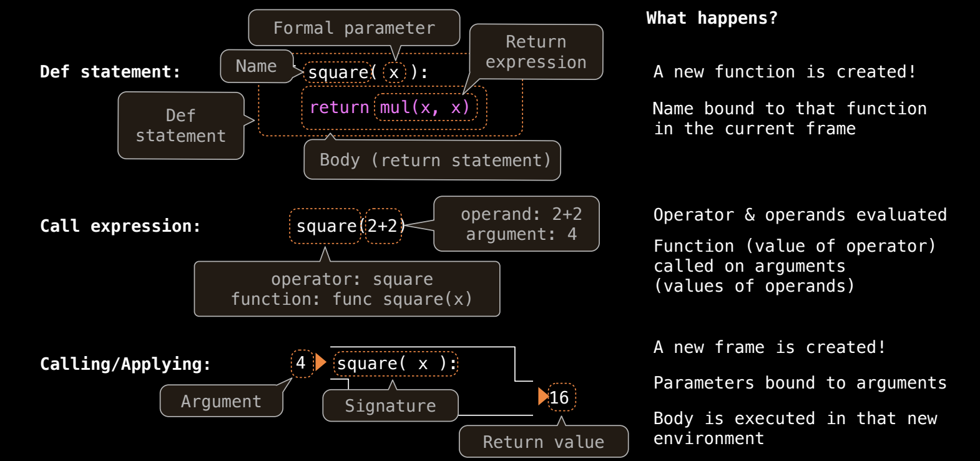Click the 'Formal parameter' callout box
Screen dimensions: 980x461
(x=354, y=28)
